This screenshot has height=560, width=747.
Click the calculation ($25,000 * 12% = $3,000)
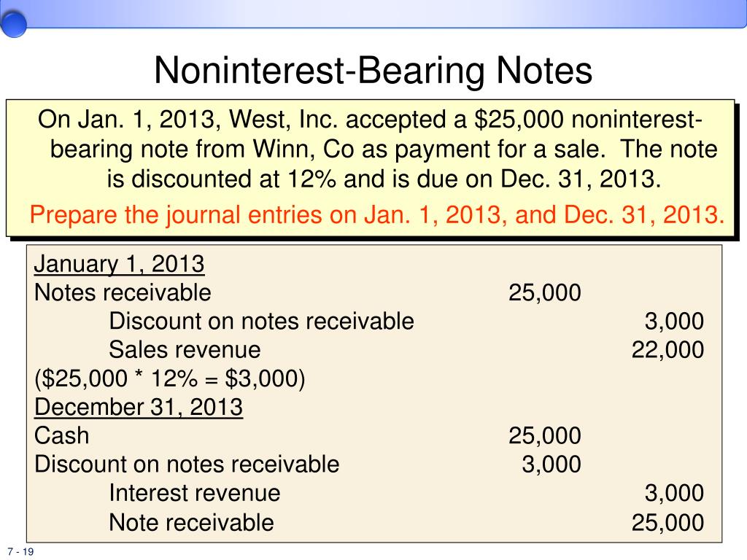169,378
